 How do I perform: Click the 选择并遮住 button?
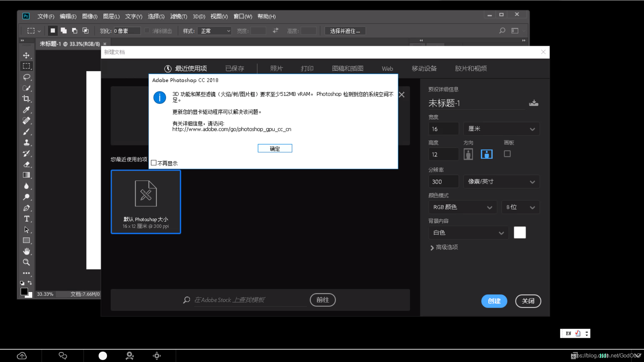click(x=345, y=31)
